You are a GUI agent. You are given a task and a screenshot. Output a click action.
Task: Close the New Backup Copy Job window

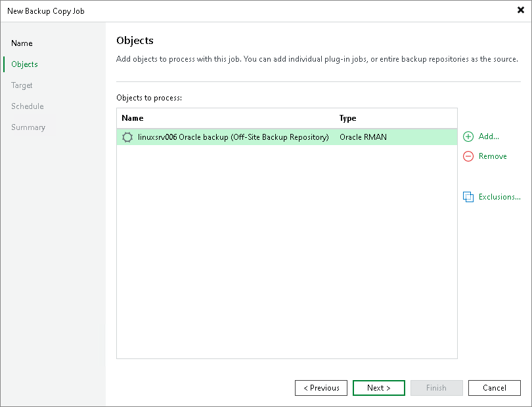[520, 10]
